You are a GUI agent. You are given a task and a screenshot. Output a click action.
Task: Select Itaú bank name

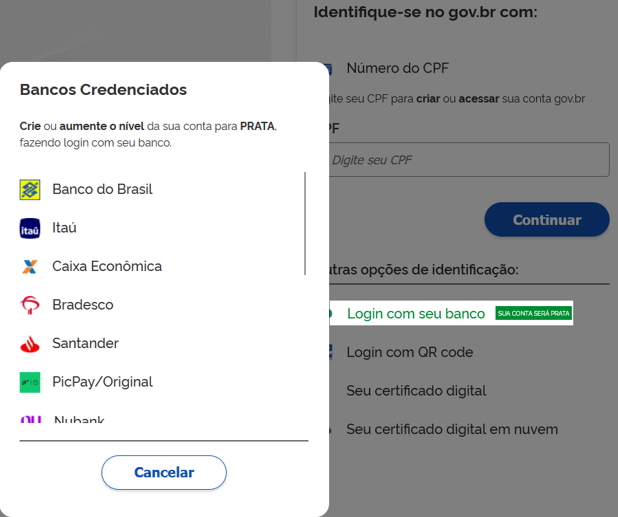click(64, 227)
